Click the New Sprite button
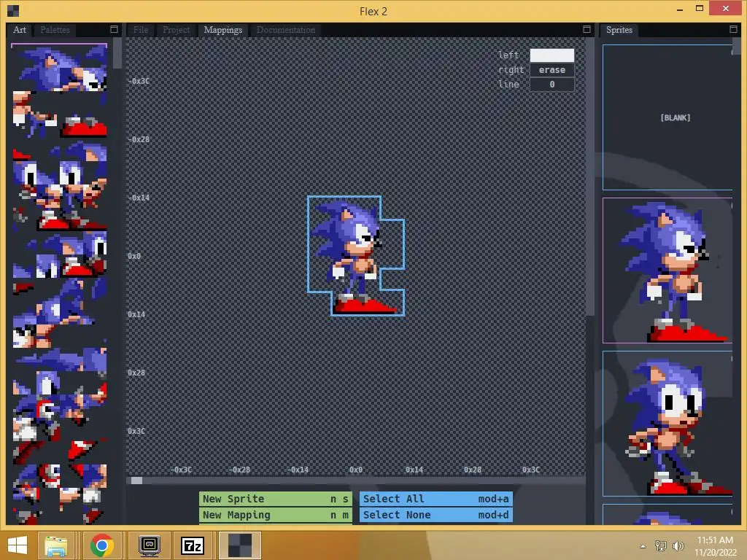Image resolution: width=747 pixels, height=560 pixels. pyautogui.click(x=275, y=499)
